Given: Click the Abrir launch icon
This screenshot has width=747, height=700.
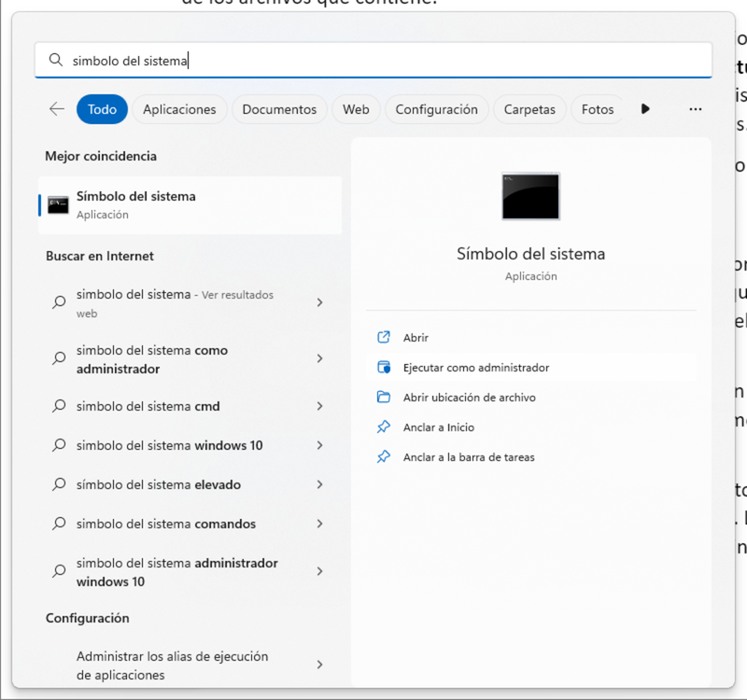Looking at the screenshot, I should [385, 337].
